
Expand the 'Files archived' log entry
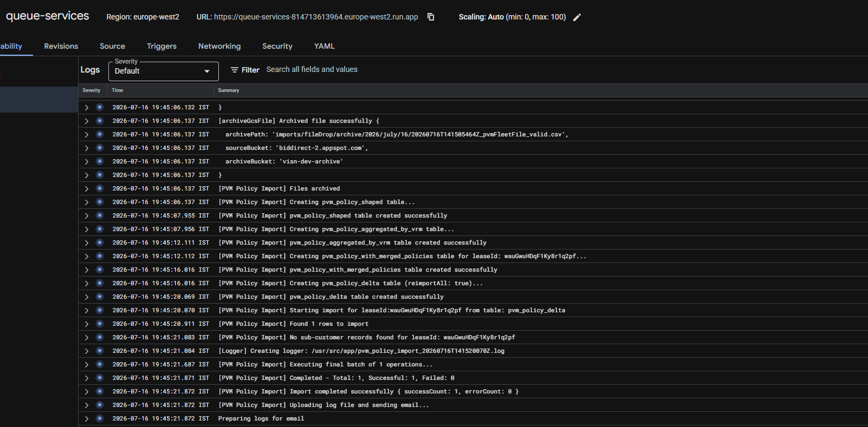pyautogui.click(x=86, y=188)
